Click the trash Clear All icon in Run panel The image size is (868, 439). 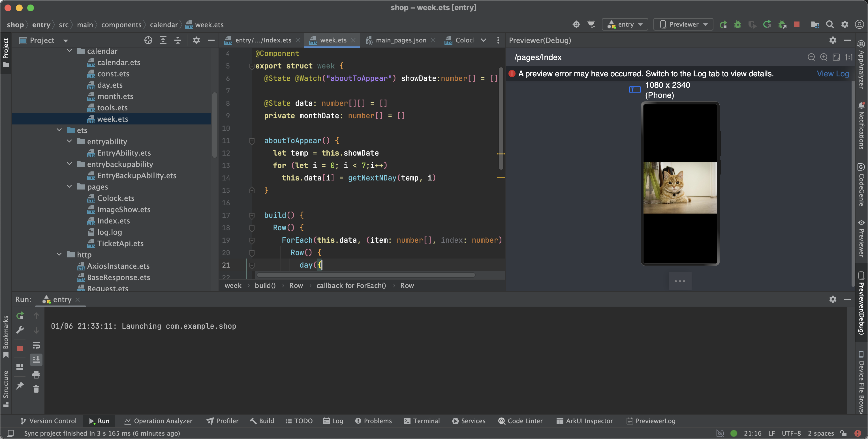click(x=36, y=389)
